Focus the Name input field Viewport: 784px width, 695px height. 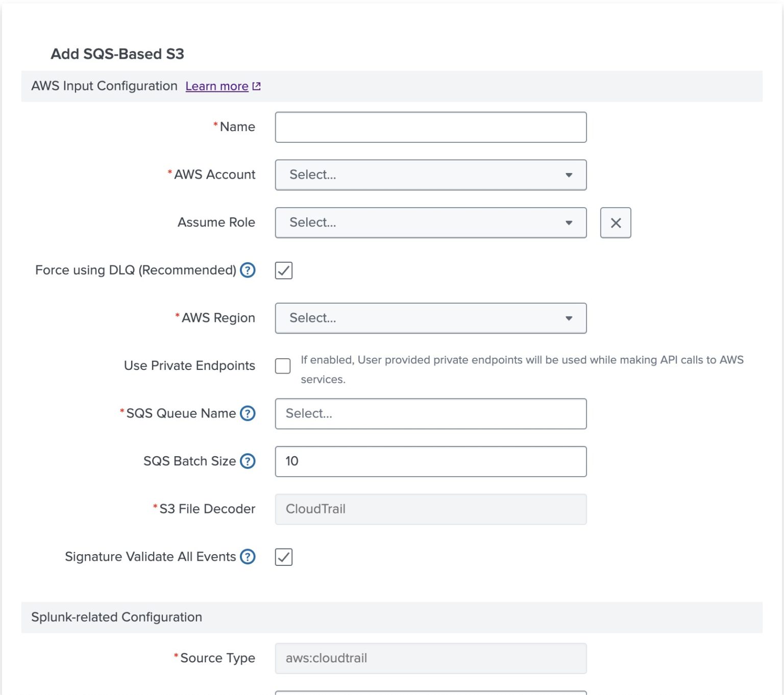430,127
